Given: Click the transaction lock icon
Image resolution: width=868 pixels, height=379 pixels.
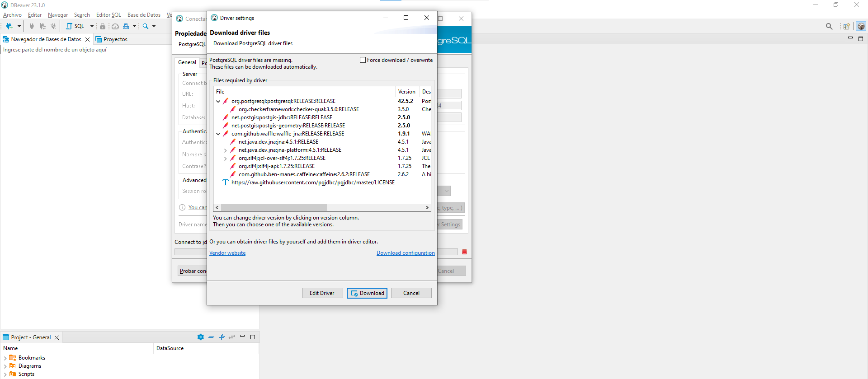Looking at the screenshot, I should tap(103, 26).
